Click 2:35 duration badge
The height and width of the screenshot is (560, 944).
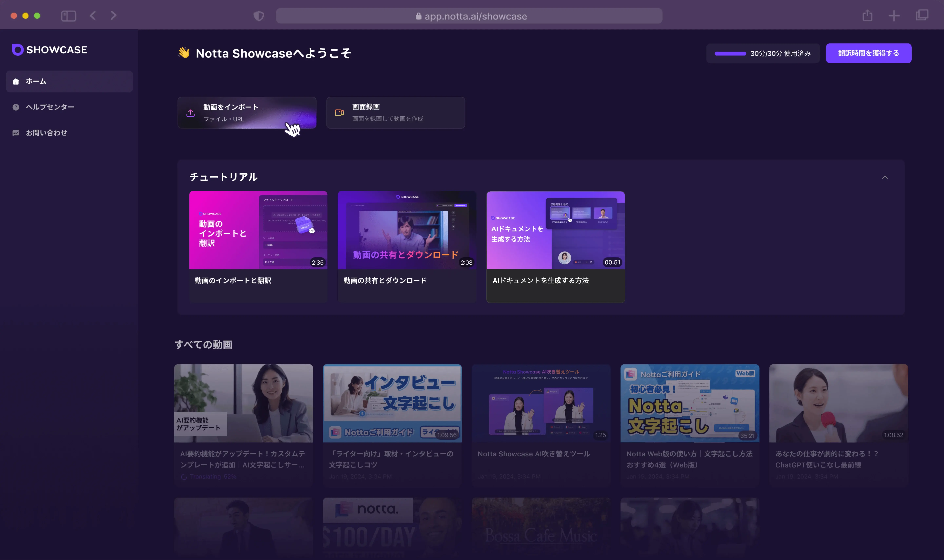(x=318, y=263)
